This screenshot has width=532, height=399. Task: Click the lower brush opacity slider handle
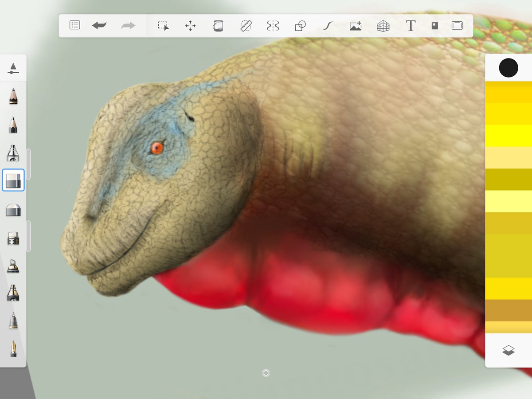pos(29,236)
